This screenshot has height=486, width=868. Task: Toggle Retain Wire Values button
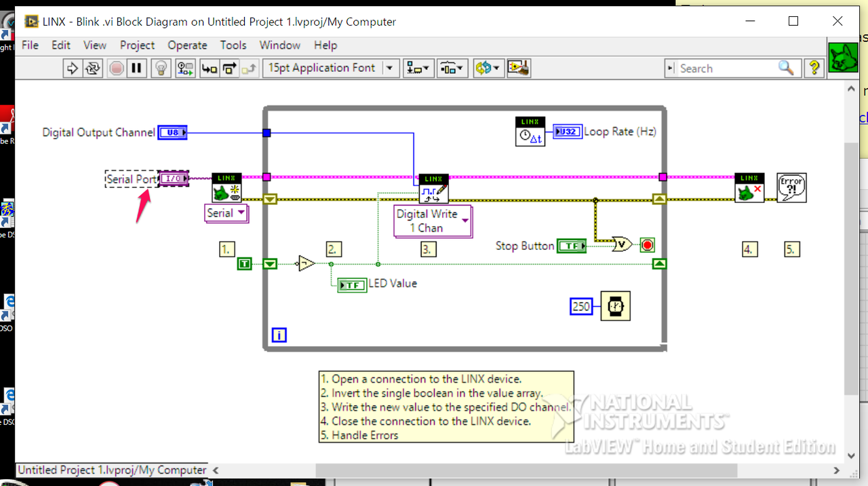[x=185, y=68]
